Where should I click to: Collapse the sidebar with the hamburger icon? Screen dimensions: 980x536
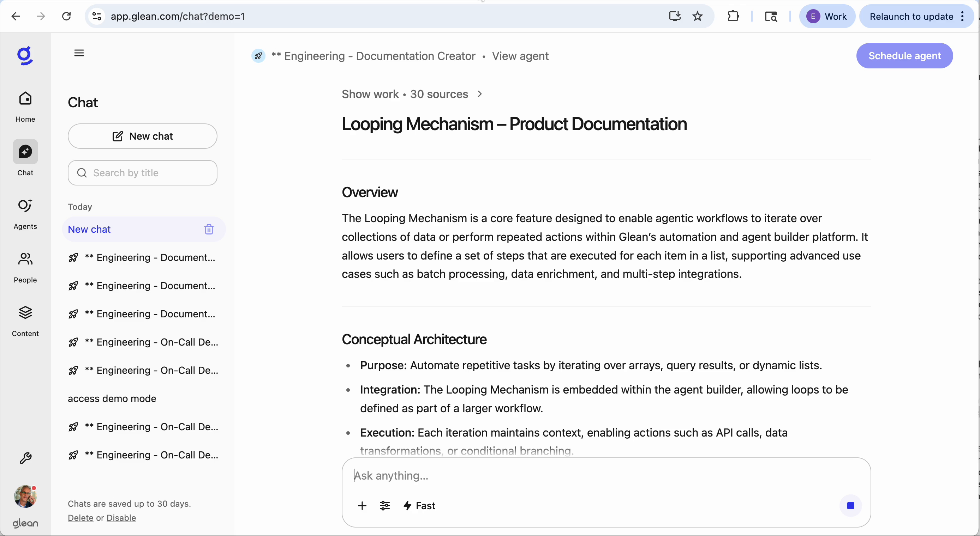point(79,53)
